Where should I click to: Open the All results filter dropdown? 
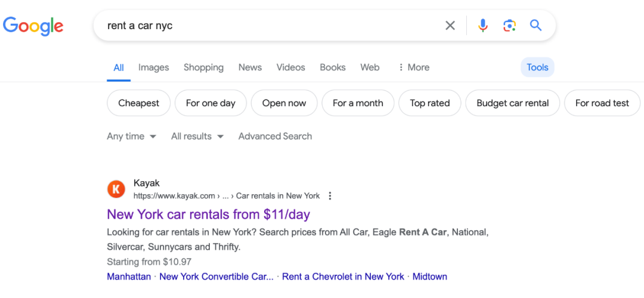click(197, 136)
